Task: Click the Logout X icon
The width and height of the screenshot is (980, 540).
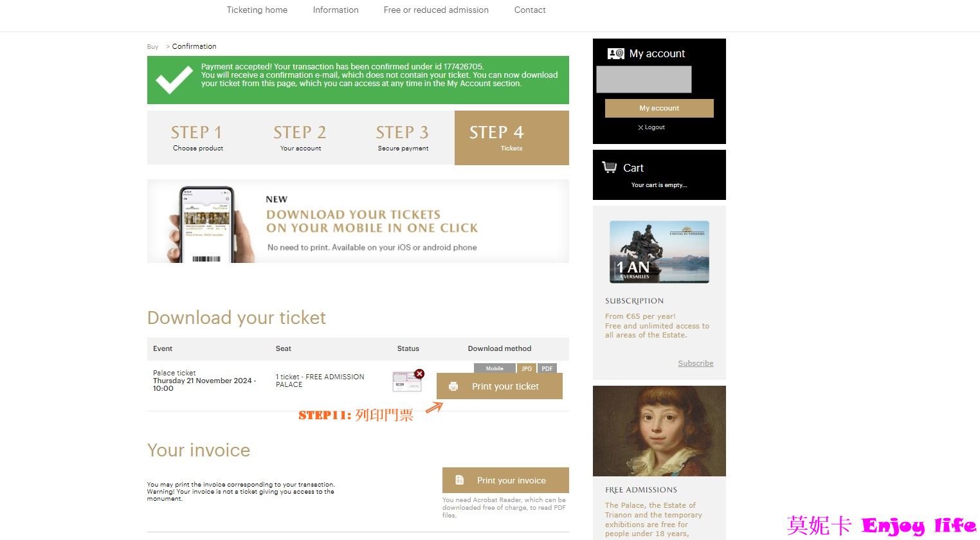Action: 640,127
